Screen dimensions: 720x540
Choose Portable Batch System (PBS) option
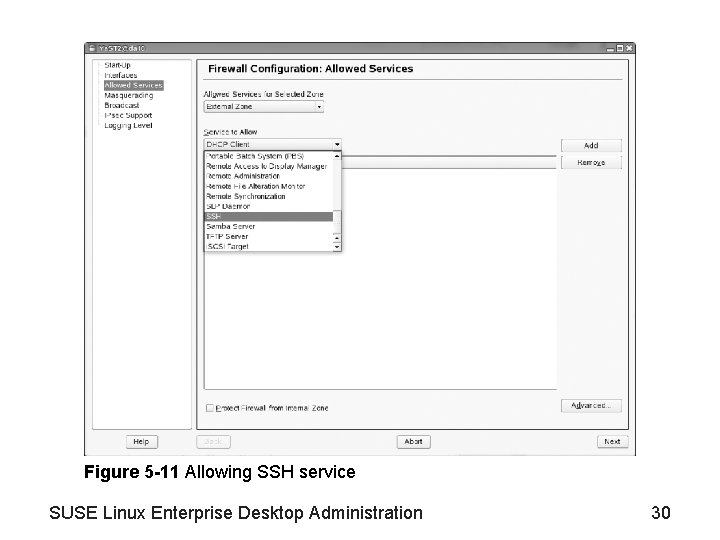269,156
